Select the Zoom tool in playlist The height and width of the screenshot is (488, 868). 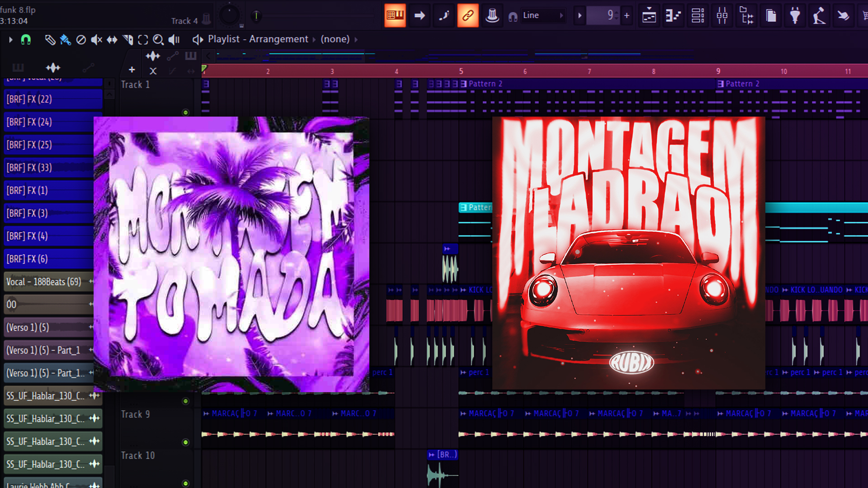(x=158, y=40)
